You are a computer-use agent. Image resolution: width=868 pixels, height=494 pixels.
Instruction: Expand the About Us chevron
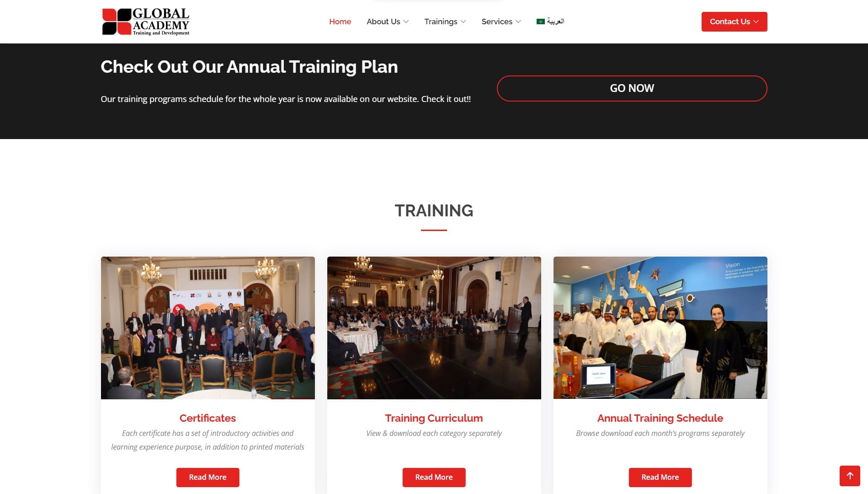406,21
